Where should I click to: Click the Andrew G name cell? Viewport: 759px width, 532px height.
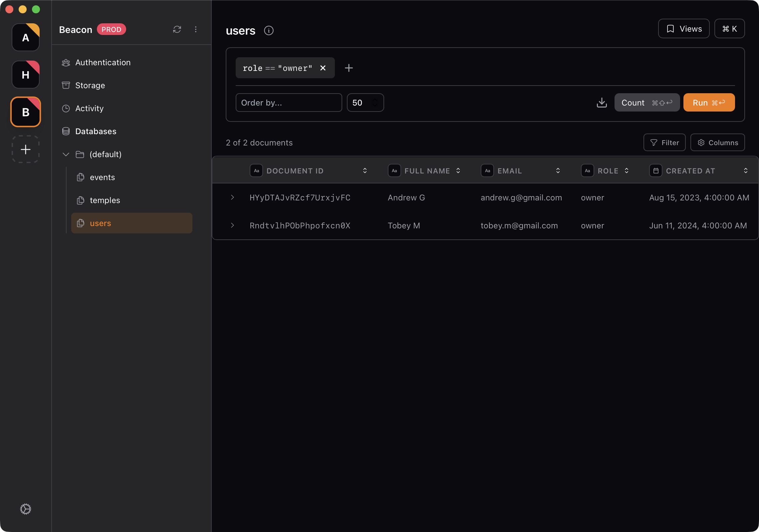(x=406, y=198)
